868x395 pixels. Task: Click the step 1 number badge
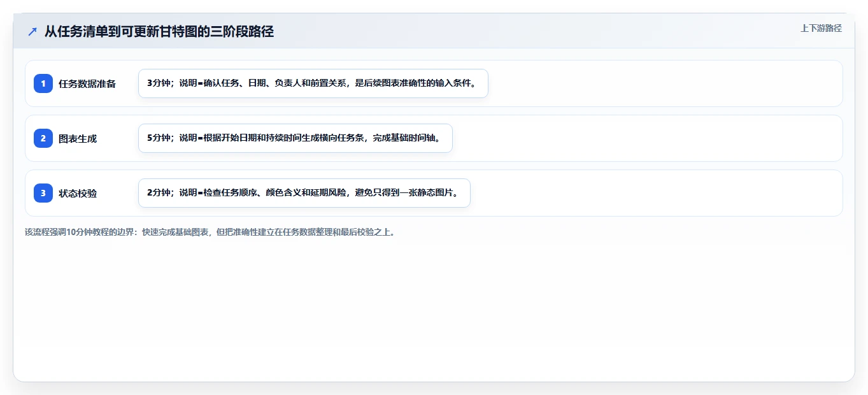pos(43,83)
